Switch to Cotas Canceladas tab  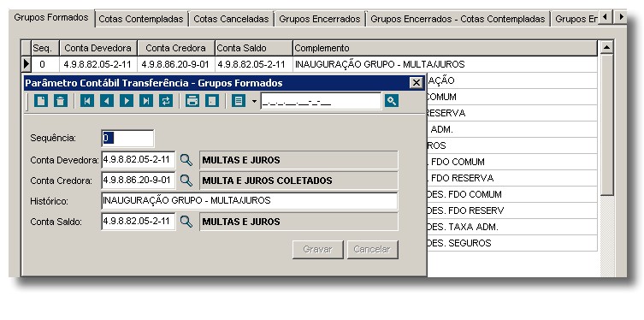(231, 19)
